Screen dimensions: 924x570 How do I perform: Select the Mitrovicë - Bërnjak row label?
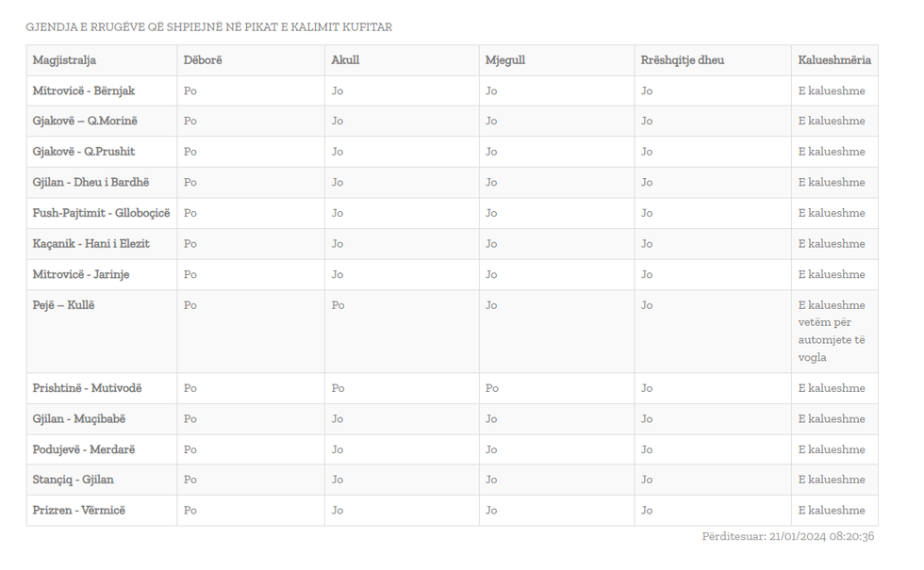click(x=84, y=91)
